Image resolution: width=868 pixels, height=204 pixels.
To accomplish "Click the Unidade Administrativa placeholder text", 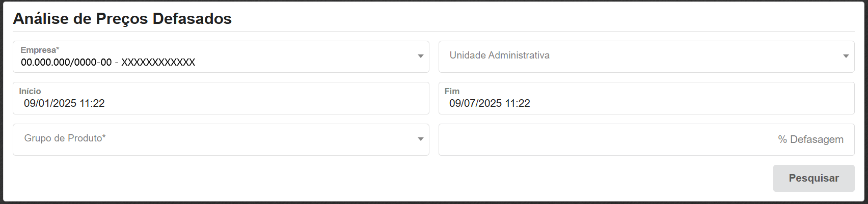I will click(x=499, y=55).
